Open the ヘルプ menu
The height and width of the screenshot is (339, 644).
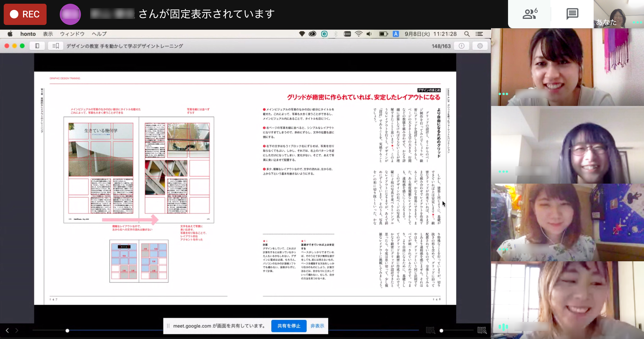99,34
